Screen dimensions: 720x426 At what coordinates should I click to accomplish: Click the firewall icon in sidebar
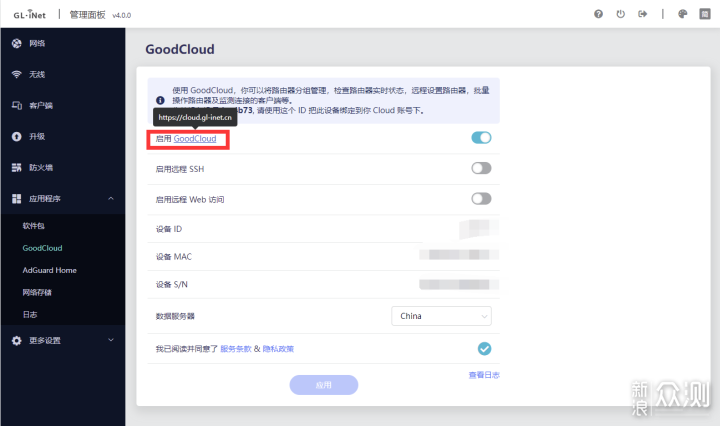point(17,167)
